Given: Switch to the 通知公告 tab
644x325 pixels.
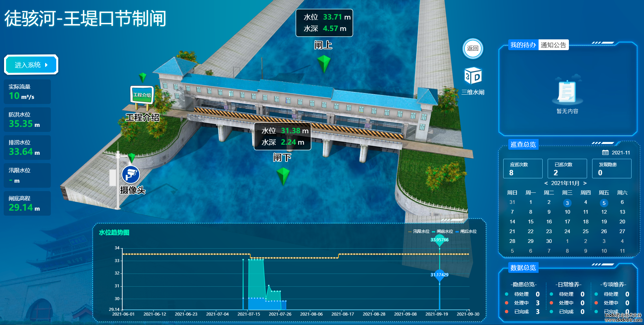Looking at the screenshot, I should pyautogui.click(x=553, y=45).
